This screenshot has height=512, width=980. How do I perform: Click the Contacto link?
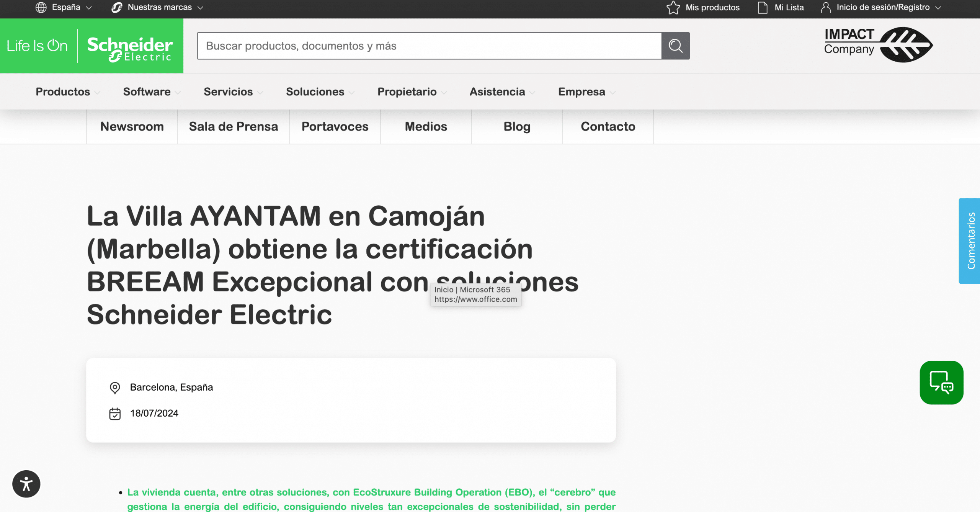point(608,126)
